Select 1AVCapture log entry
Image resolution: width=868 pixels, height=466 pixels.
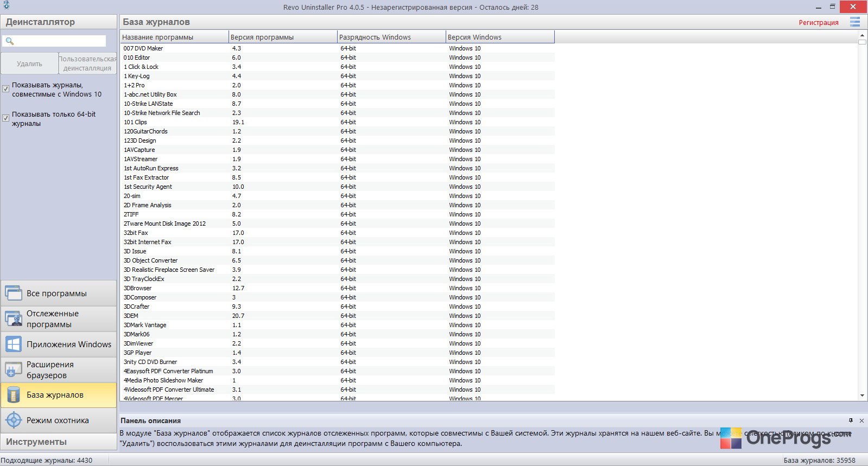pos(337,150)
